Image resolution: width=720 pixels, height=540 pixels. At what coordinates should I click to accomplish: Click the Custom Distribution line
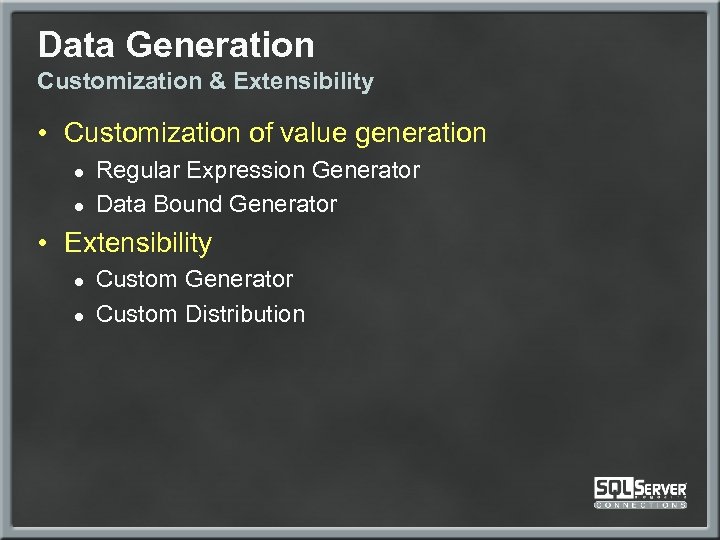coord(200,314)
